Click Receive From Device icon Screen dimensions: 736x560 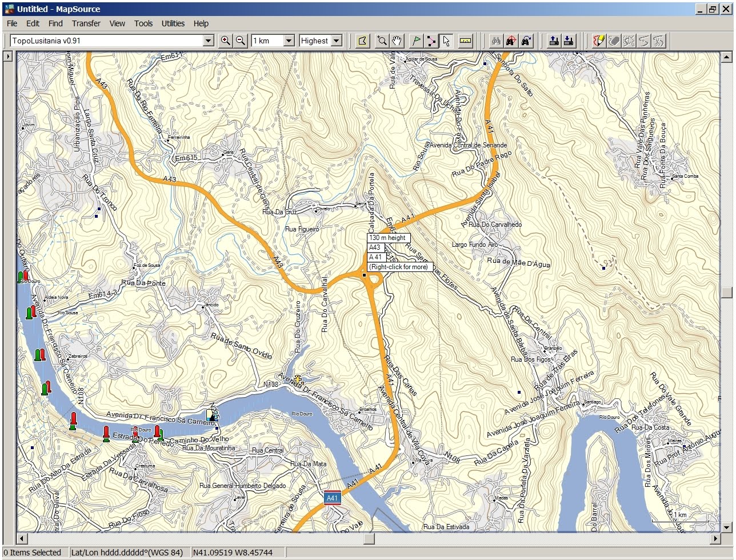coord(569,41)
